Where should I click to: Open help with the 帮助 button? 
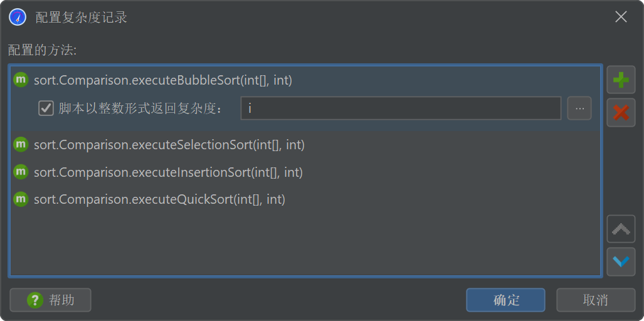[51, 300]
